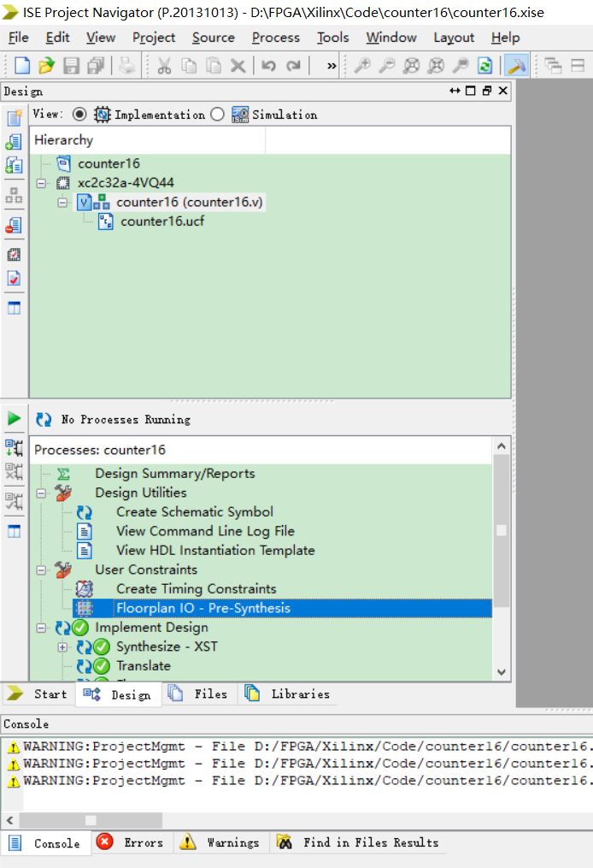Select counter16.ucf in the hierarchy
This screenshot has height=868, width=593.
click(x=162, y=221)
